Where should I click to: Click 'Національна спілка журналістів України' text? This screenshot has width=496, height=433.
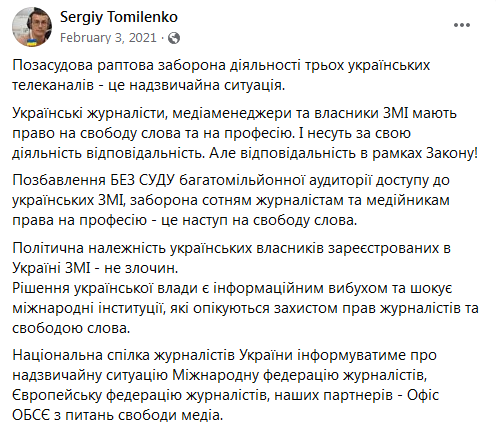[x=152, y=356]
